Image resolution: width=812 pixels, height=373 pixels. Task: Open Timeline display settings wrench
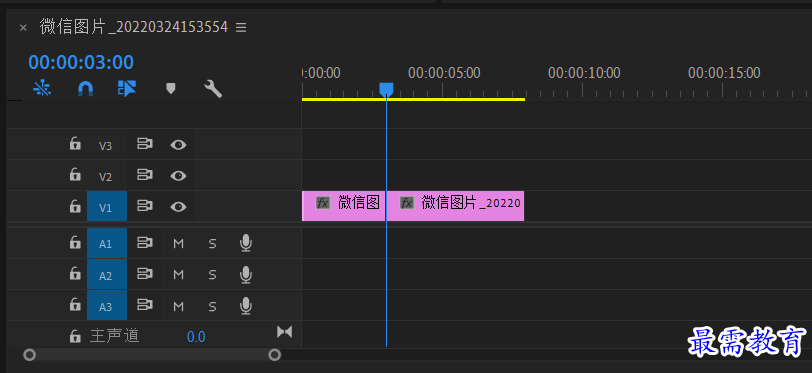pyautogui.click(x=213, y=89)
